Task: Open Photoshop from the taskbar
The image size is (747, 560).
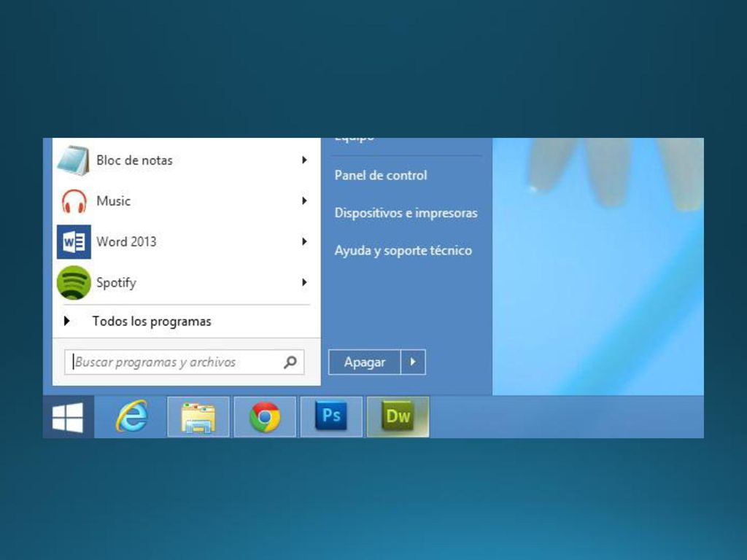Action: pyautogui.click(x=331, y=417)
